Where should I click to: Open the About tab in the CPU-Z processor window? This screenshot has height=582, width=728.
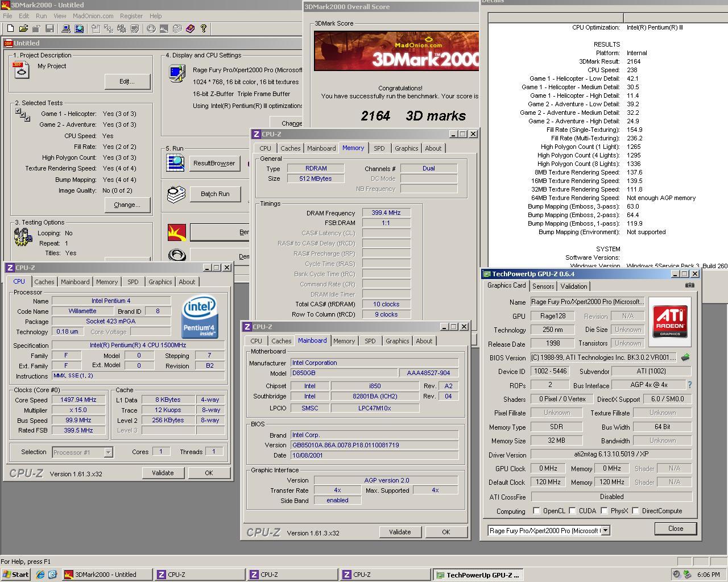click(187, 281)
